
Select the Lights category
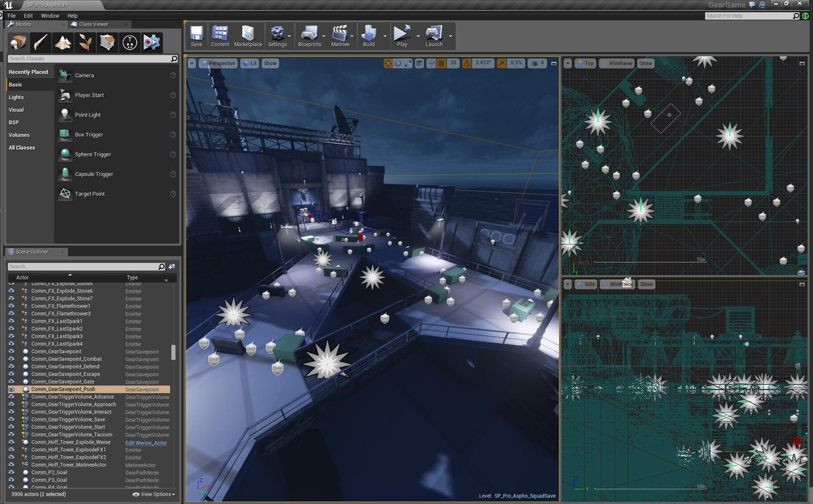(x=16, y=97)
